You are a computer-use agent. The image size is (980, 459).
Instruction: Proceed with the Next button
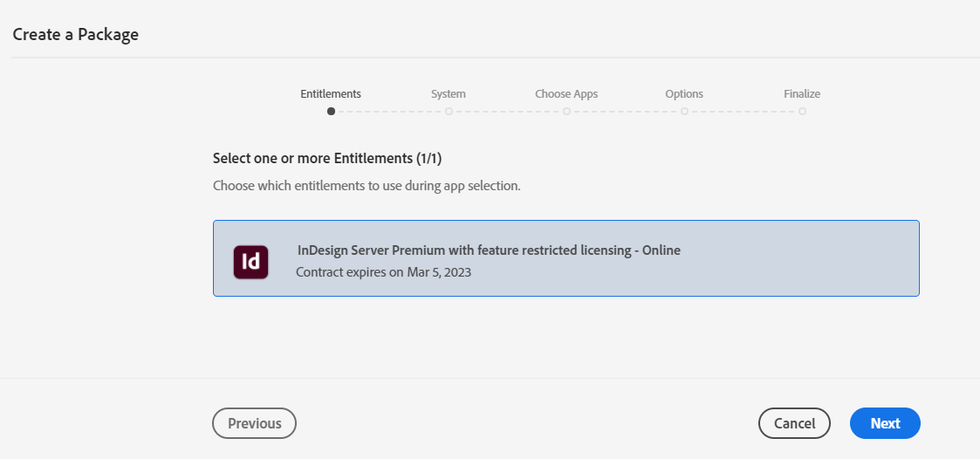pos(885,423)
